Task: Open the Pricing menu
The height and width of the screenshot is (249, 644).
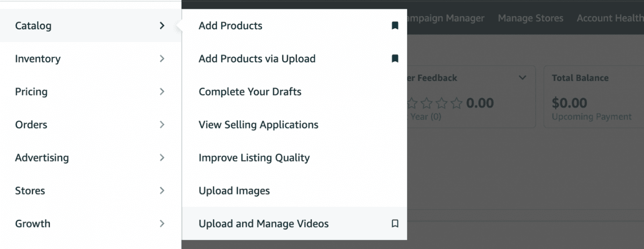Action: 91,92
